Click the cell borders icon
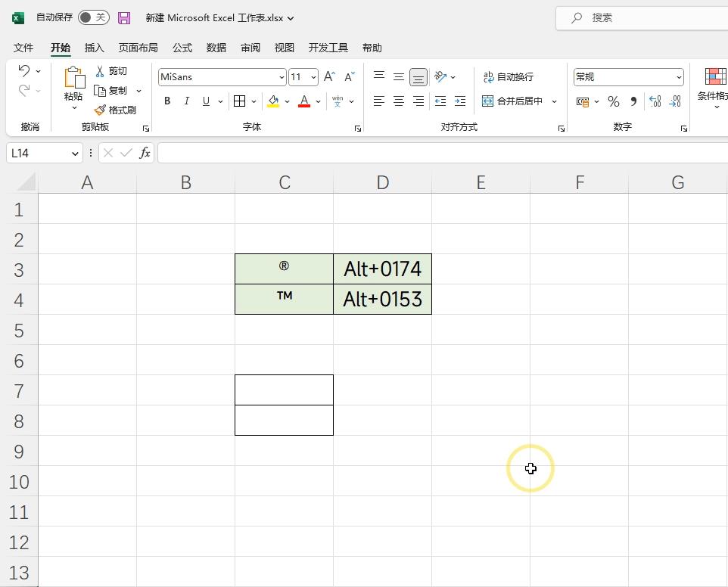 click(x=240, y=101)
